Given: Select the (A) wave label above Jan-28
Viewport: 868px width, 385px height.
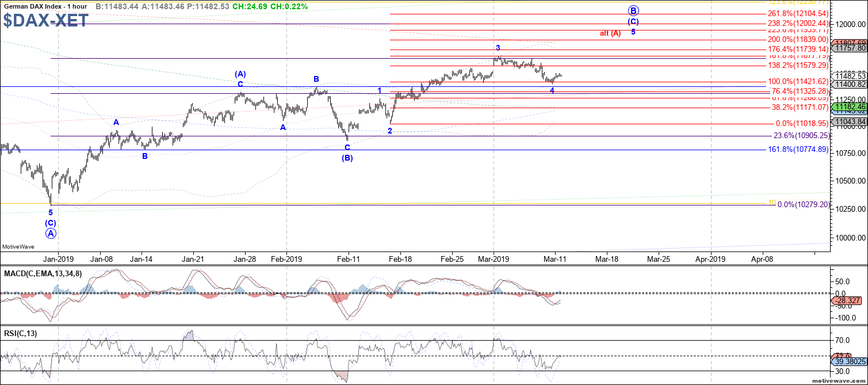Looking at the screenshot, I should click(x=240, y=74).
